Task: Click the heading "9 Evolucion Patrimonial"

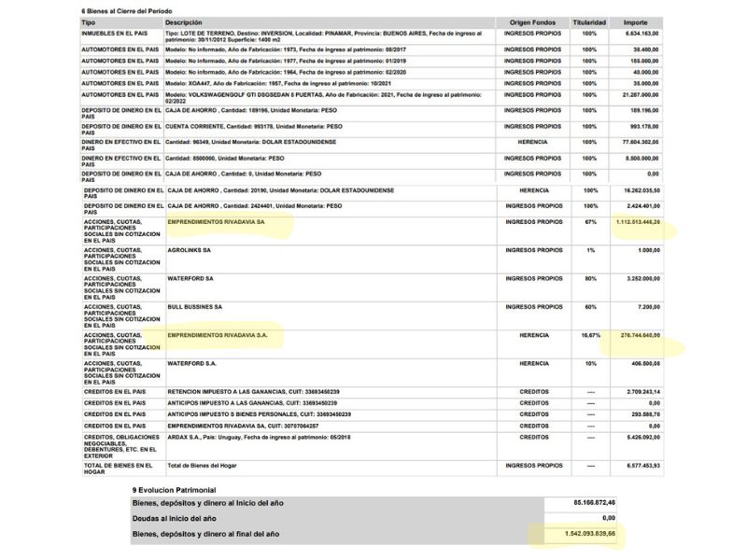Action: (174, 490)
